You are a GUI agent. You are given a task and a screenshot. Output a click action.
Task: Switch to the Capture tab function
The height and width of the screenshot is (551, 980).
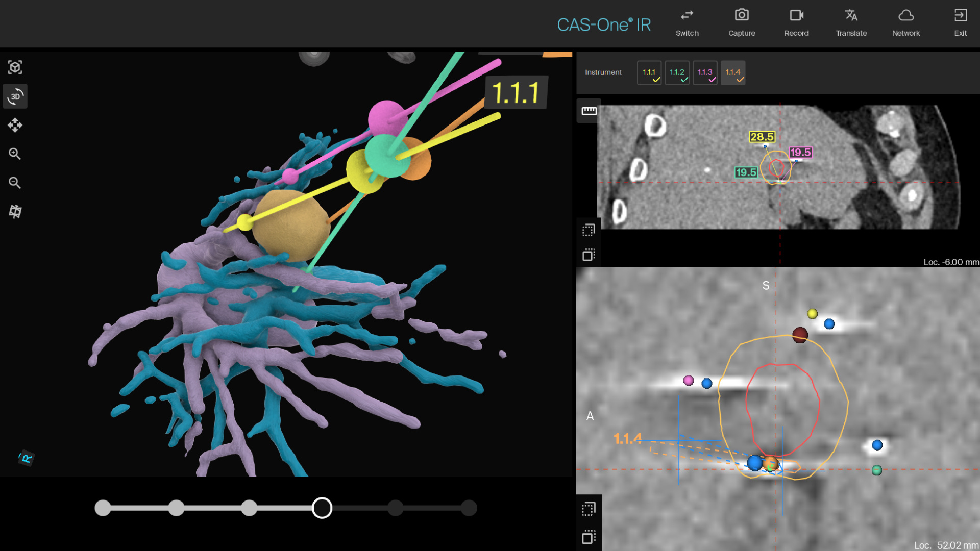(x=741, y=22)
